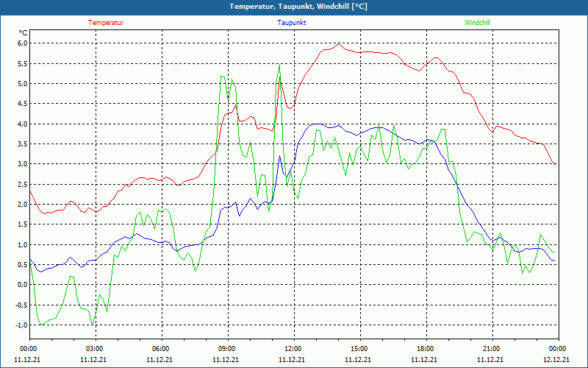
Task: Click the '11.12.21' date under 15:00
Action: pos(358,359)
